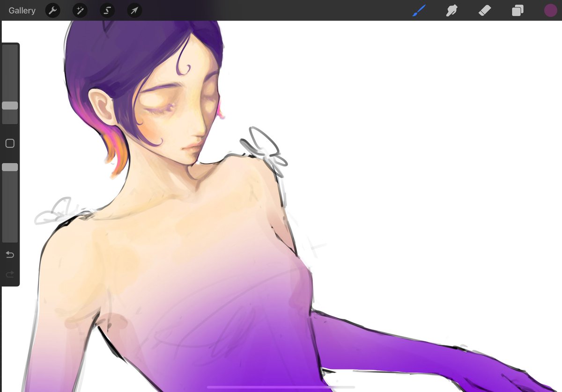Redo the last undone action

click(x=10, y=274)
